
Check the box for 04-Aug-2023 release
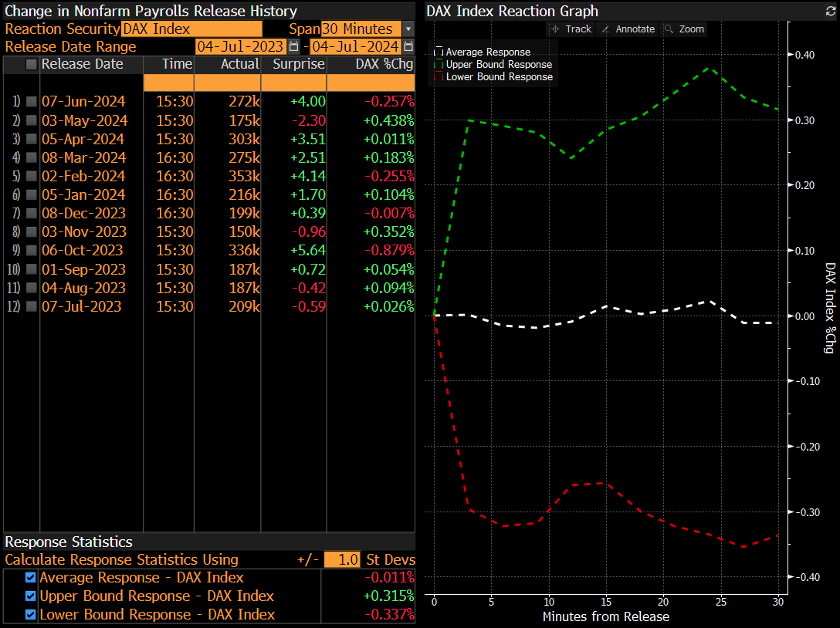coord(32,288)
